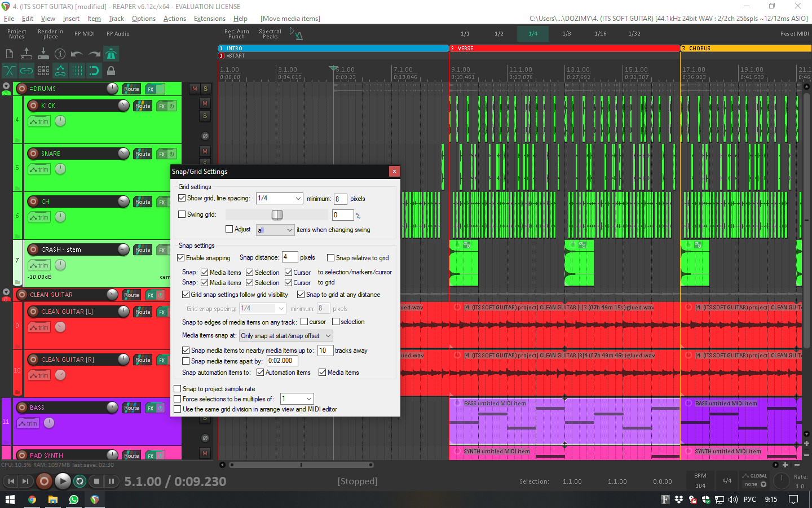Solo the =DRUMS track with S button
Screen dimensions: 812x508
click(x=205, y=89)
